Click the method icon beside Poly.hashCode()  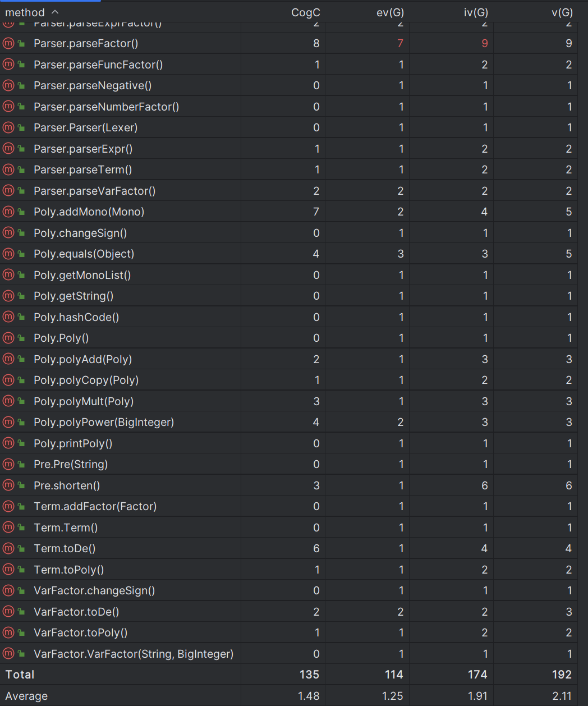point(8,317)
